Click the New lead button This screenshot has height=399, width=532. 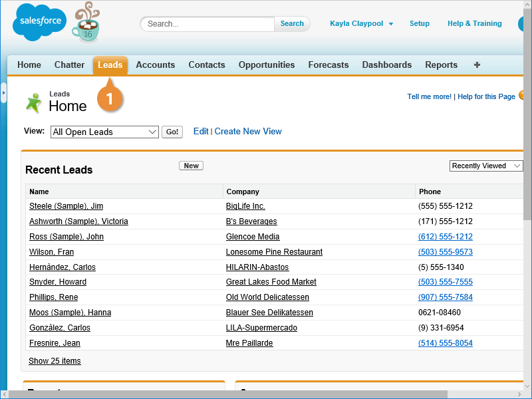coord(191,166)
